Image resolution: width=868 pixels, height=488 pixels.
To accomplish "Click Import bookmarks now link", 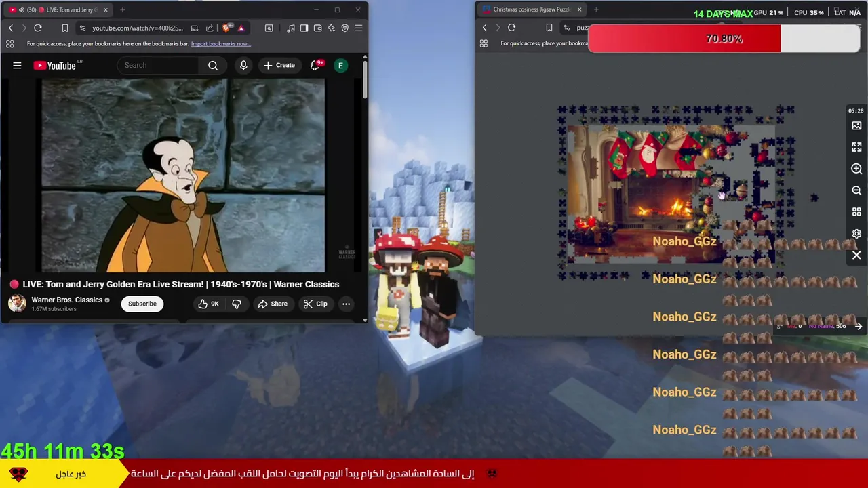I will [x=221, y=44].
